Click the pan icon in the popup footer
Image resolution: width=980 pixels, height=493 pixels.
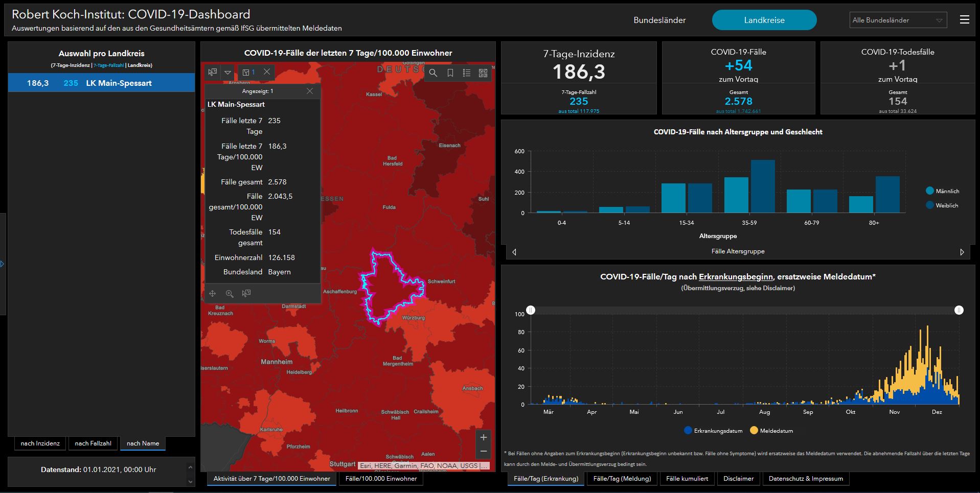(x=213, y=293)
